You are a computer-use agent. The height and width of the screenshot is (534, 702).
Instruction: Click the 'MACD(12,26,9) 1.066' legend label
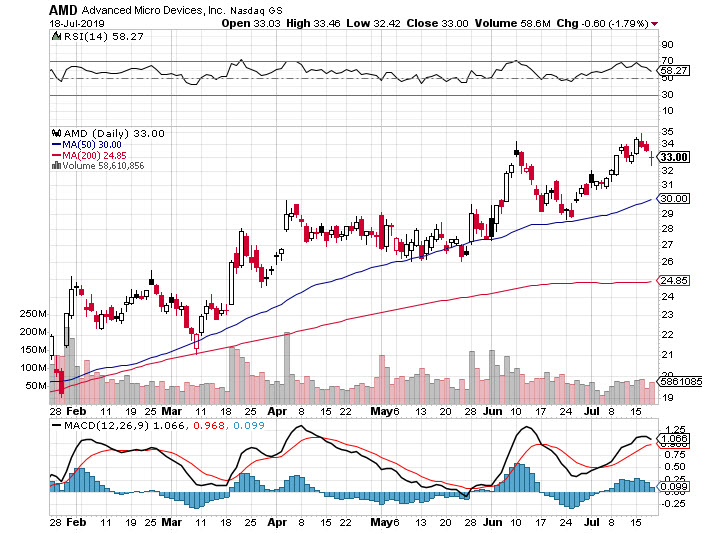(x=124, y=425)
